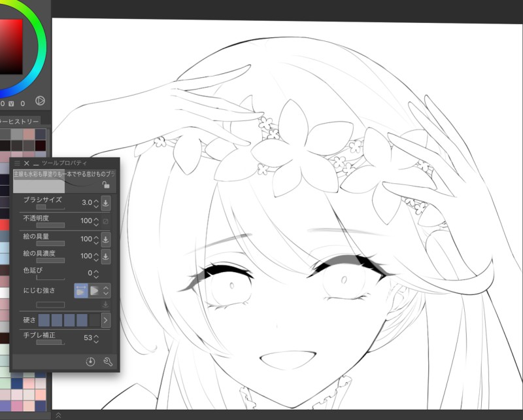Click the 手ブレ補正 value 53
Image resolution: width=523 pixels, height=420 pixels.
click(x=88, y=338)
